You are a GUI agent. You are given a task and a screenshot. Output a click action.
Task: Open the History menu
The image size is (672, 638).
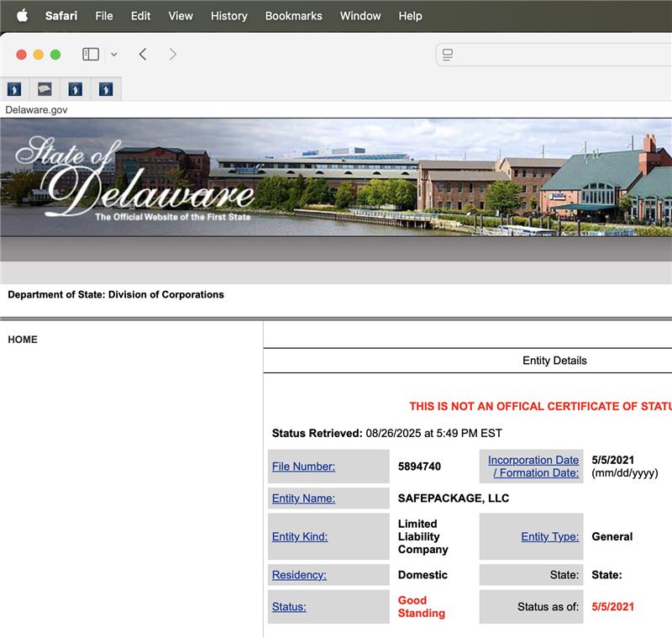tap(228, 15)
